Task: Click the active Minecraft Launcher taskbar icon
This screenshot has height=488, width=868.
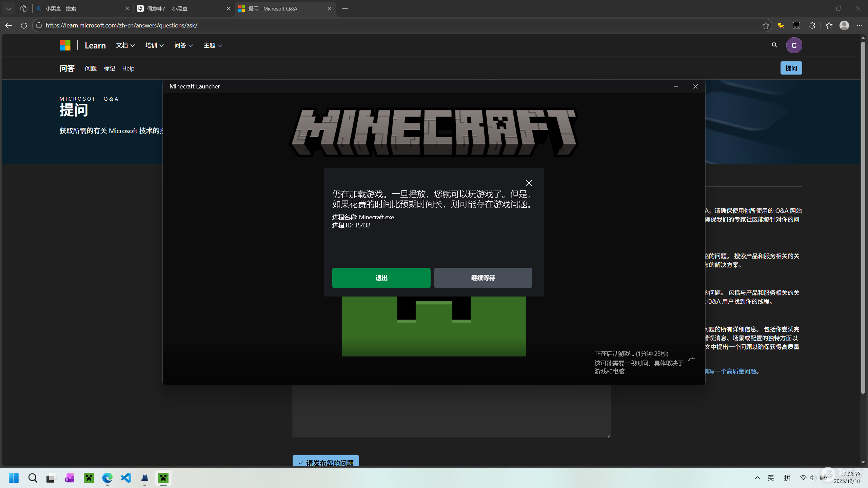Action: [163, 478]
